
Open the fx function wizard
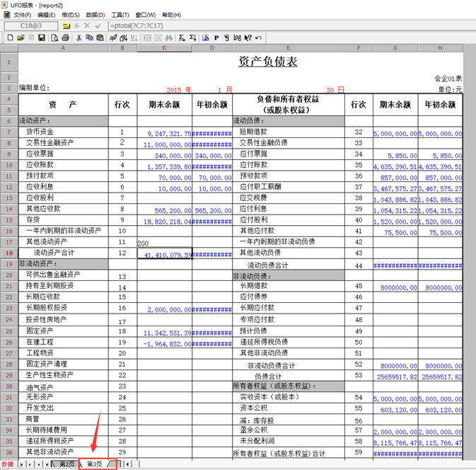pos(77,25)
